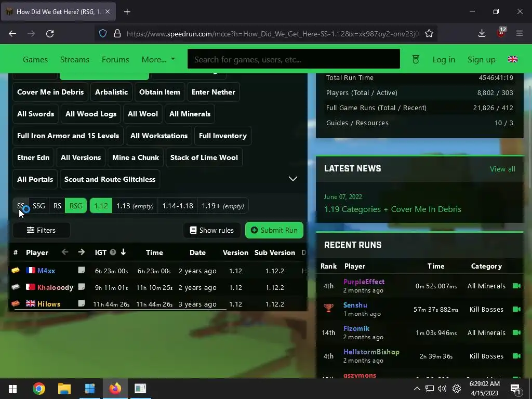Show IGT help question mark

tap(113, 252)
